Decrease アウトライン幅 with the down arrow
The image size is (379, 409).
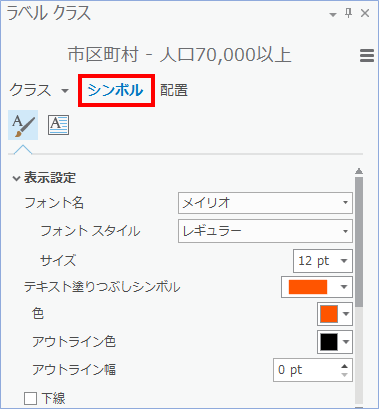point(345,375)
